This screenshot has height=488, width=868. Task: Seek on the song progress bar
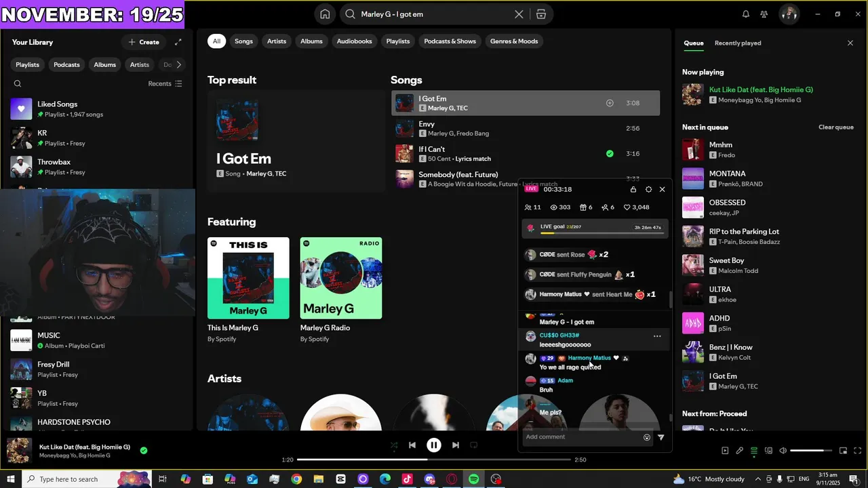[x=435, y=460]
